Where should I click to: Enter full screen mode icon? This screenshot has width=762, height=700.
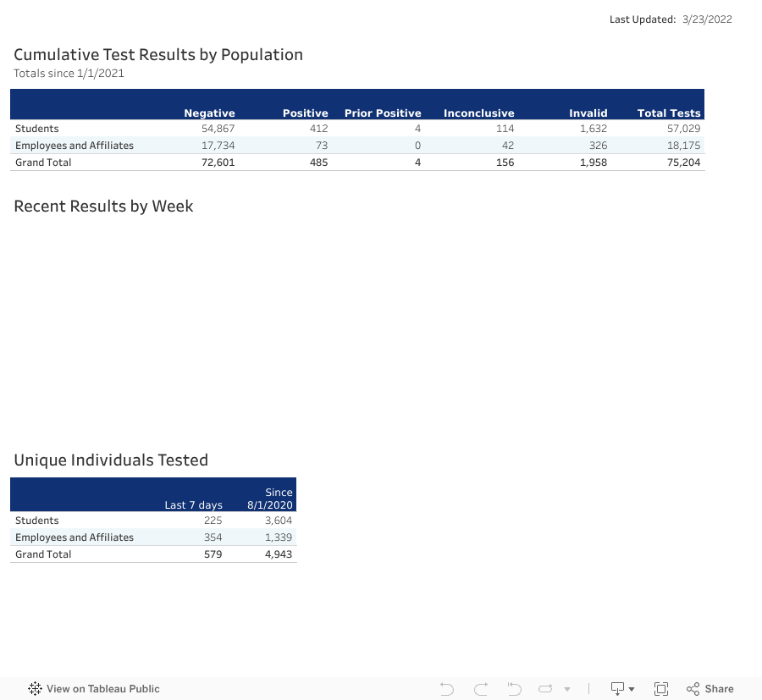661,689
